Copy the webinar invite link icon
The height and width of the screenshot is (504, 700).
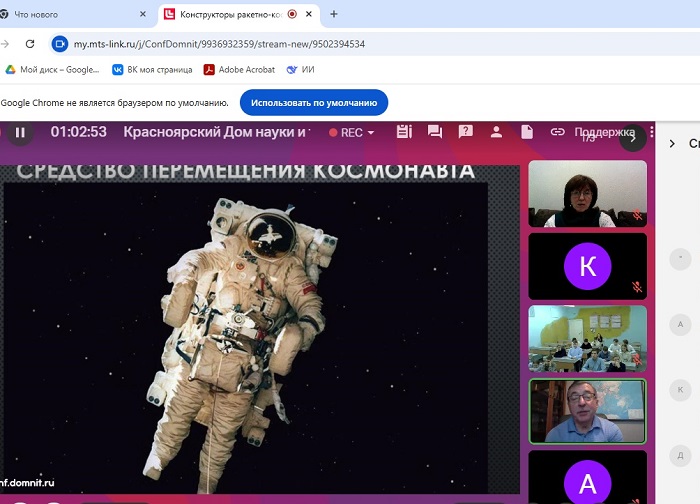pyautogui.click(x=557, y=132)
